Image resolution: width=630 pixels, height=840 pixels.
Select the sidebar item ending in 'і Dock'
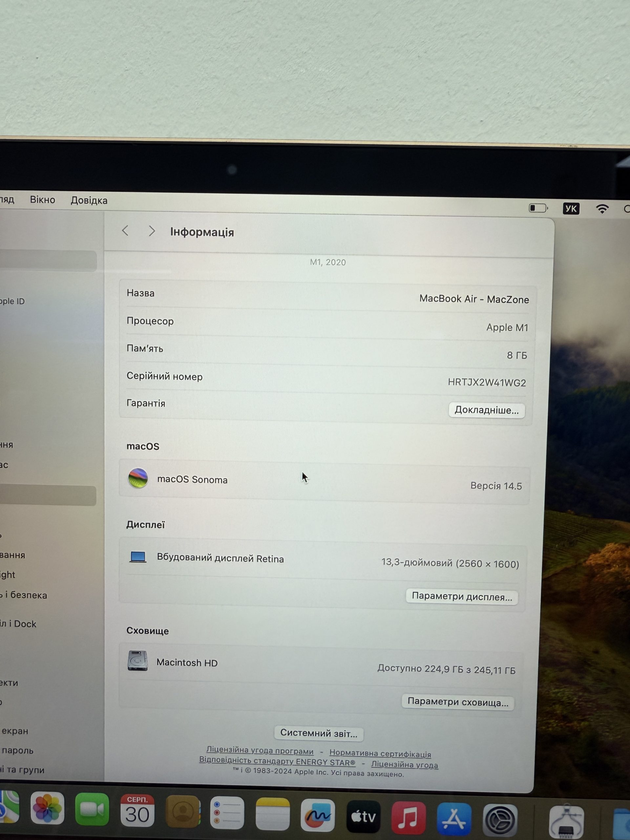click(x=18, y=624)
